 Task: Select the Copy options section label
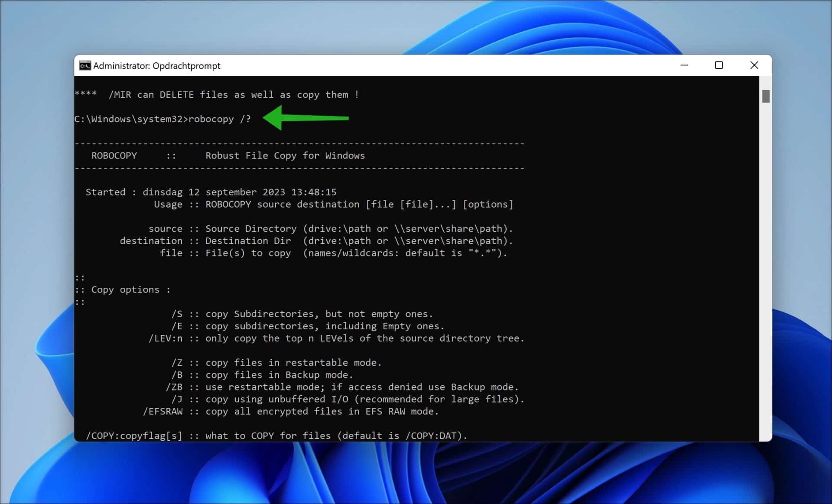(x=126, y=289)
